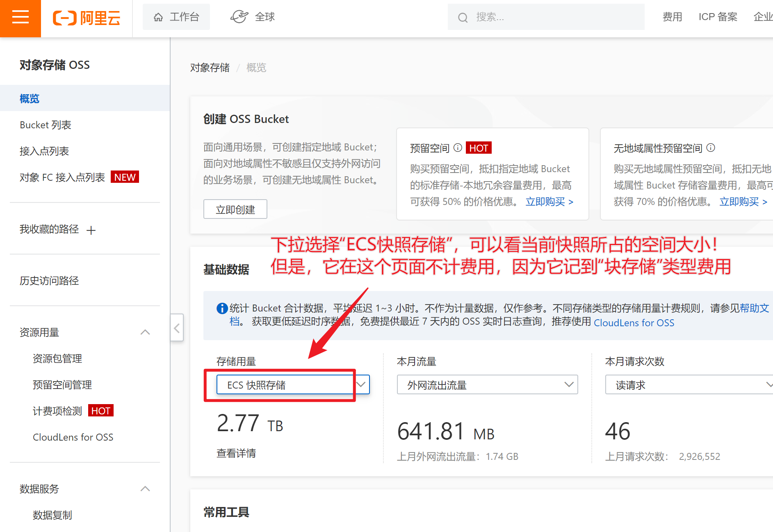Open CloudLens for OSS sidebar item
This screenshot has width=773, height=532.
click(x=73, y=437)
